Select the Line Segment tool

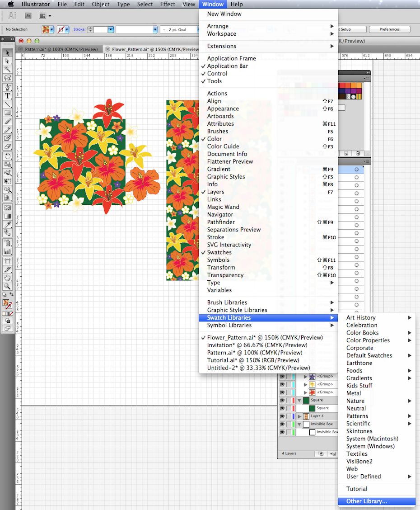[7, 104]
